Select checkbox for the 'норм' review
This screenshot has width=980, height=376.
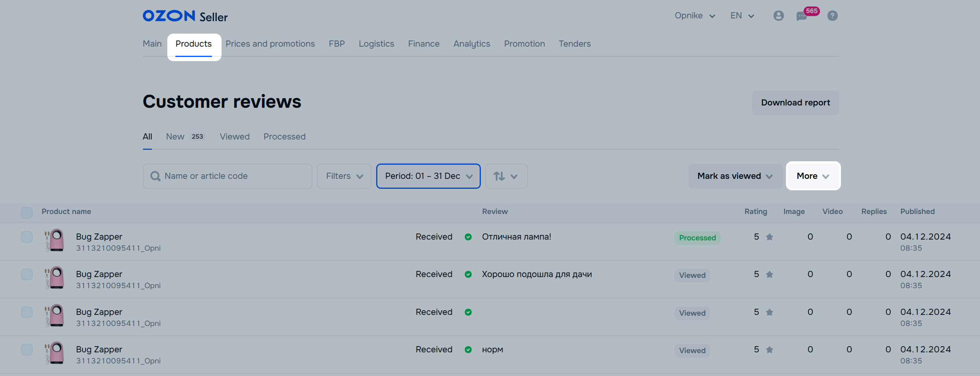(27, 350)
